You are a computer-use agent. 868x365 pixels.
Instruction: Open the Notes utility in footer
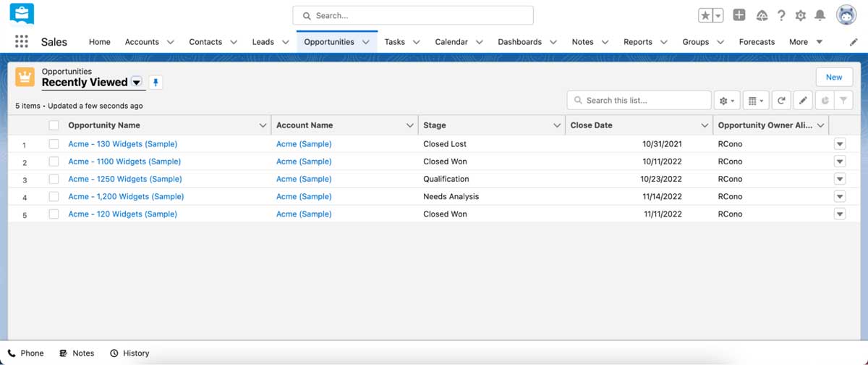(x=77, y=353)
